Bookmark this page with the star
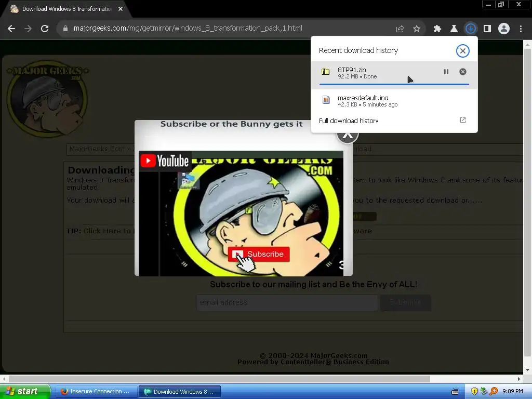 (417, 29)
